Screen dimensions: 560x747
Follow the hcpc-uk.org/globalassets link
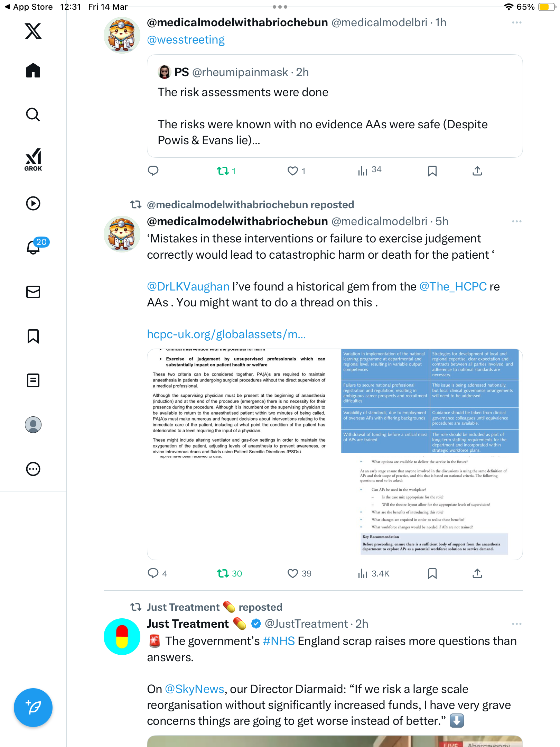[226, 334]
